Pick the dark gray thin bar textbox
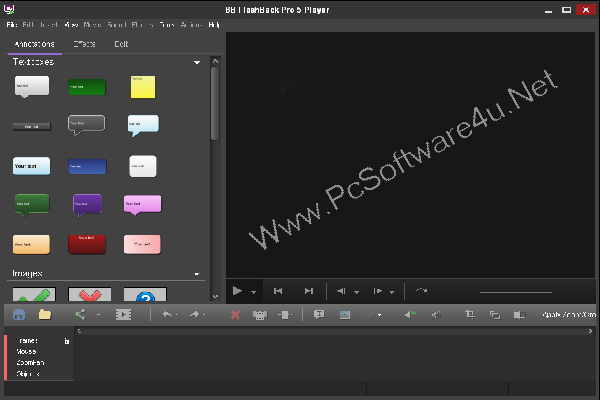Image resolution: width=600 pixels, height=400 pixels. pos(32,126)
